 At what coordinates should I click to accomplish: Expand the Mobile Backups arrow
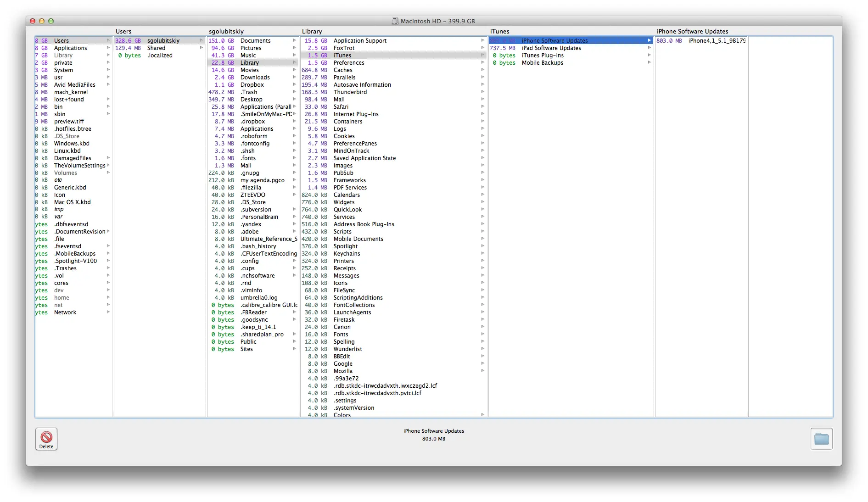tap(650, 62)
